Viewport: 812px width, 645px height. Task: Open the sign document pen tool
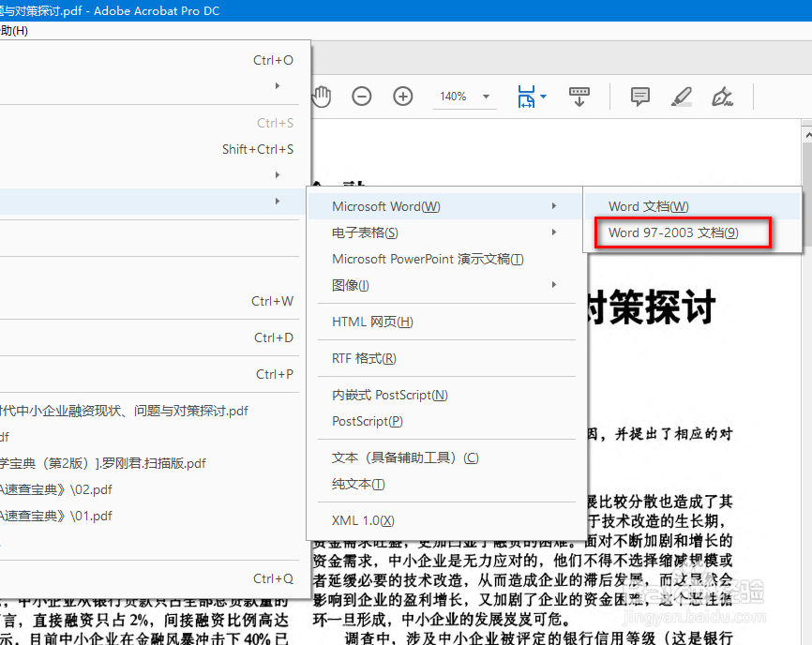722,97
